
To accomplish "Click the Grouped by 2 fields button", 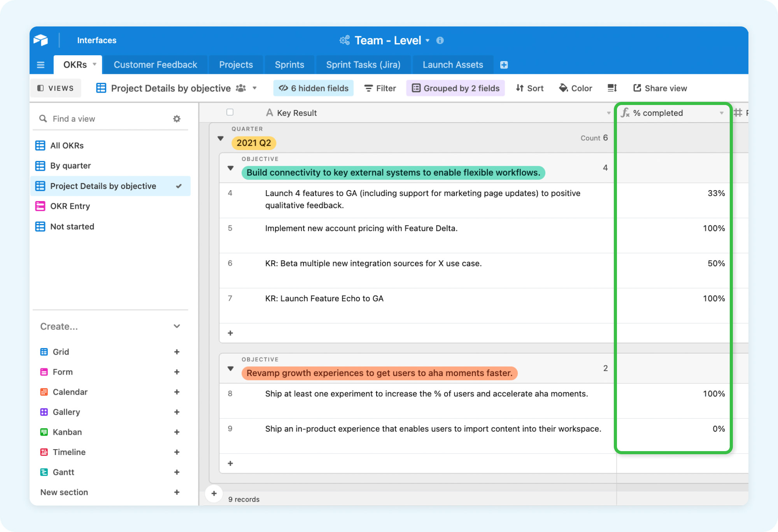I will 455,88.
